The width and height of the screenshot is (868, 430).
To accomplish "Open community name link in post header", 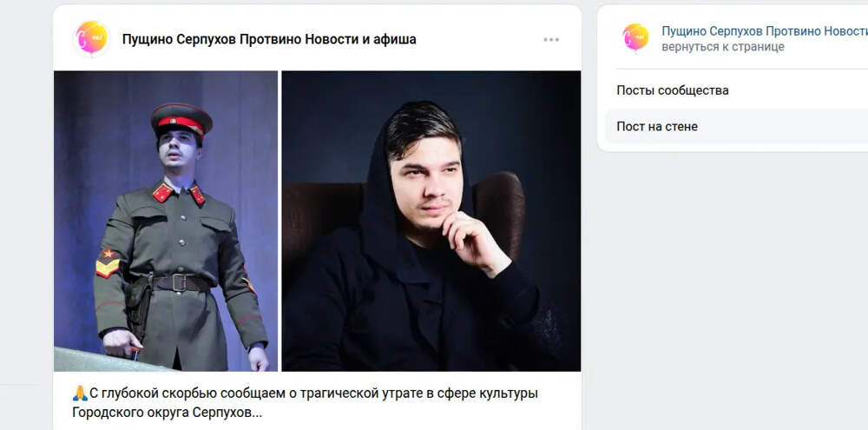I will [269, 39].
